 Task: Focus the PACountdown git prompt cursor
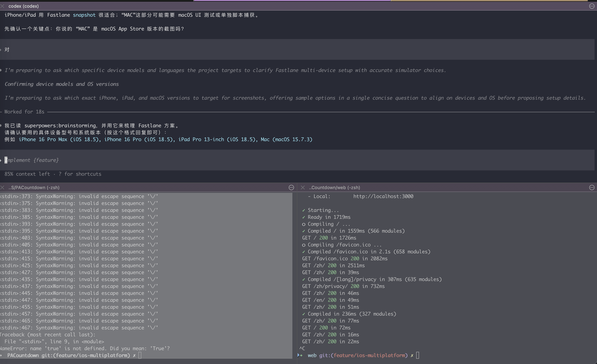pos(140,355)
